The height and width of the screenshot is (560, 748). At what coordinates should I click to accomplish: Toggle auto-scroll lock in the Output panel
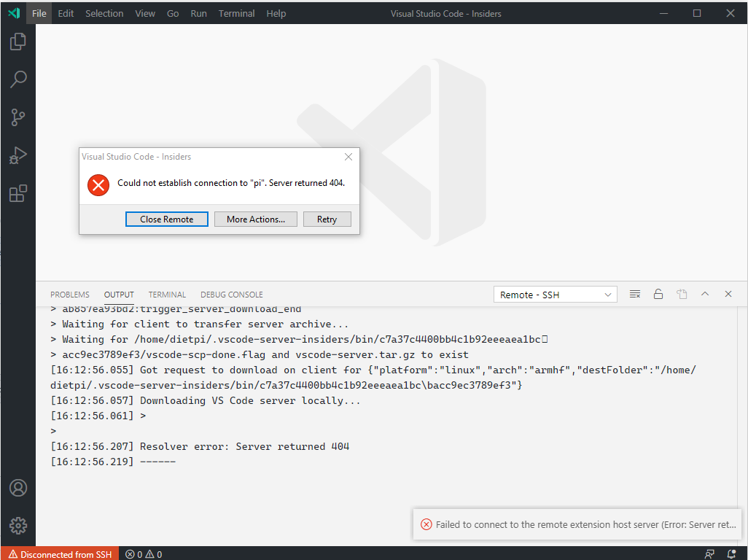tap(658, 294)
